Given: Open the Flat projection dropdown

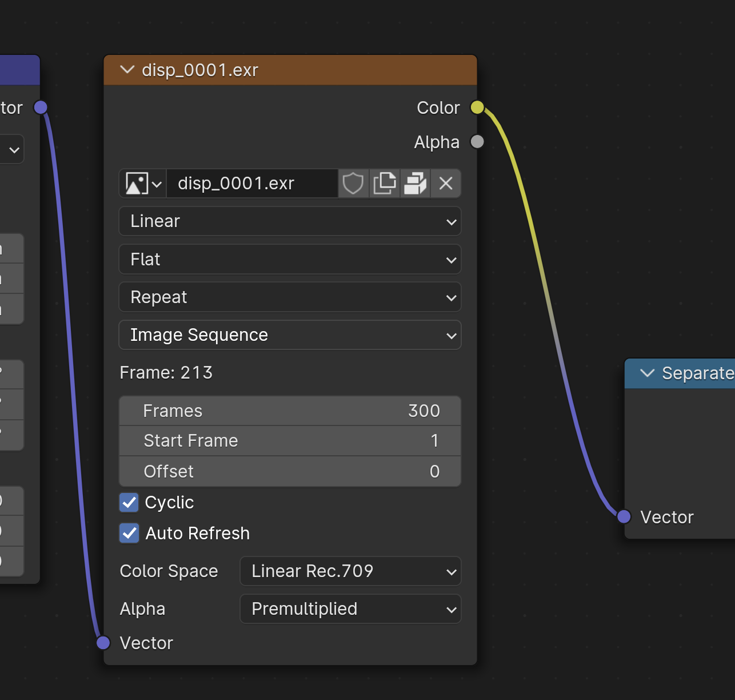Looking at the screenshot, I should 290,260.
